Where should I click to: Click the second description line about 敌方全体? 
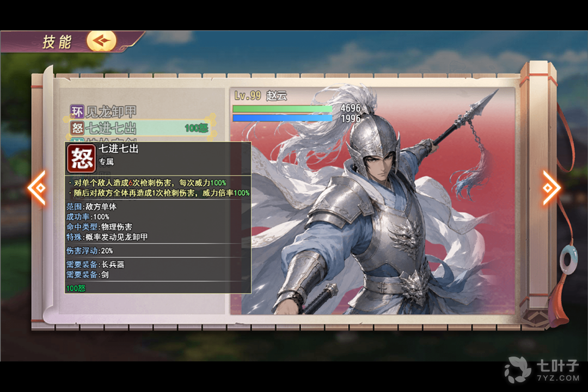pyautogui.click(x=159, y=193)
